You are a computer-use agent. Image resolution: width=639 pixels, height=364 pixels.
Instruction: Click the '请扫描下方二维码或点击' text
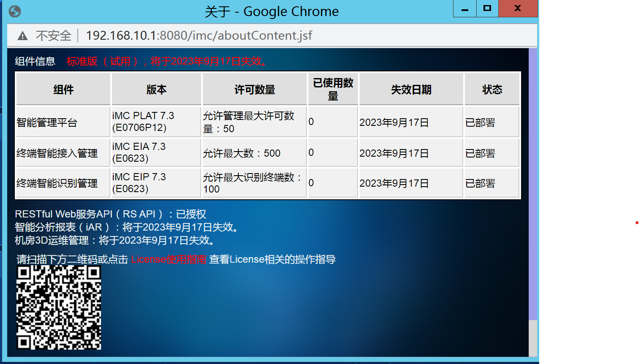[x=72, y=259]
